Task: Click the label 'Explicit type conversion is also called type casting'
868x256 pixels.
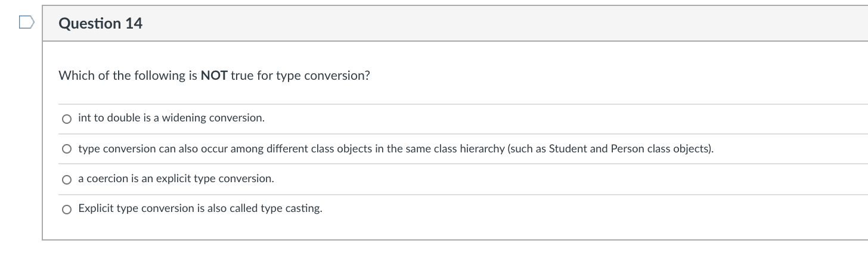Action: click(200, 208)
